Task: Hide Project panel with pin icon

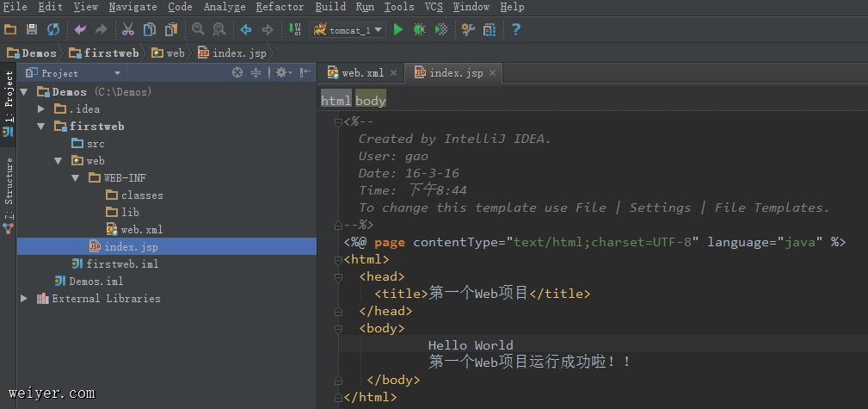Action: click(305, 72)
